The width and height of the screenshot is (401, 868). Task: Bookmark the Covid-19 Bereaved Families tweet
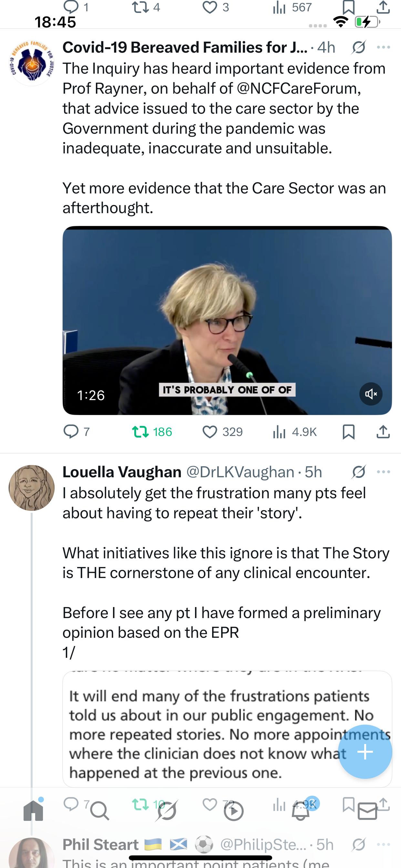coord(348,432)
